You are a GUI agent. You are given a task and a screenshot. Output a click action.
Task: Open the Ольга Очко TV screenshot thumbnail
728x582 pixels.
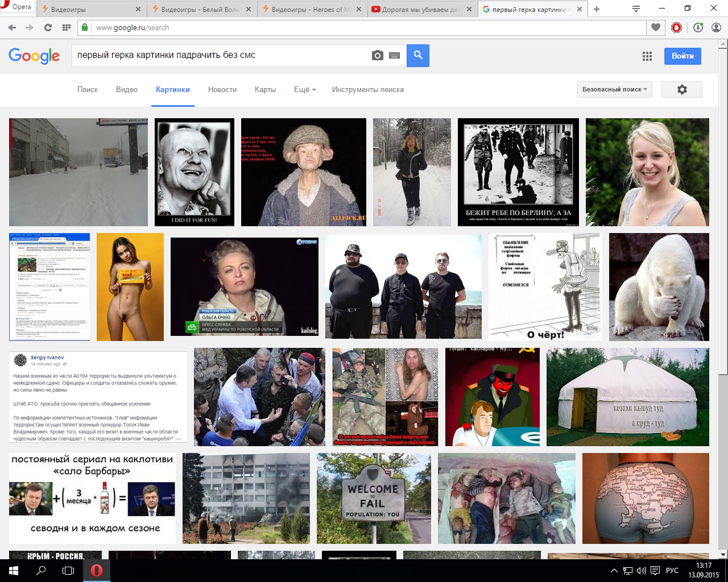[245, 286]
